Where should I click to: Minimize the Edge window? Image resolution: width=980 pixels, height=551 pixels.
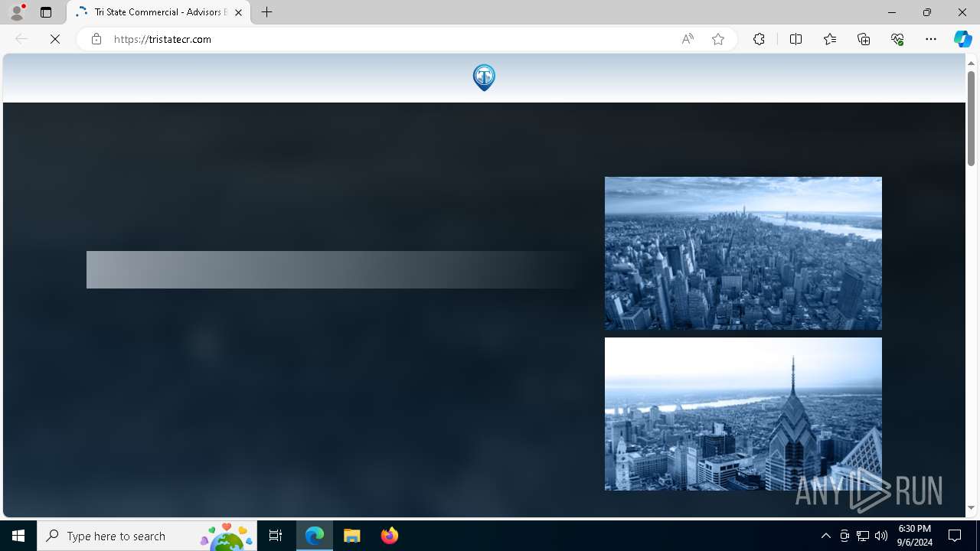tap(891, 12)
